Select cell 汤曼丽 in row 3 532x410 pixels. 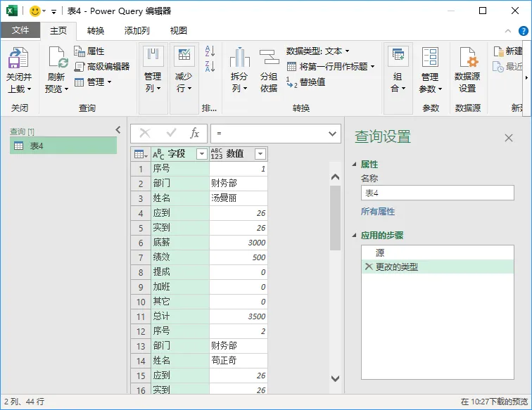pyautogui.click(x=238, y=198)
